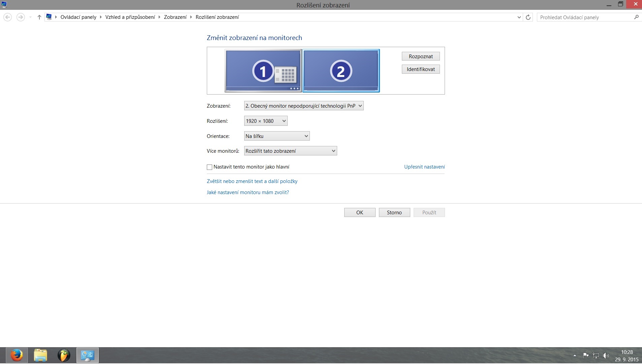Select monitor 1 in display preview
The image size is (642, 364).
coord(263,71)
